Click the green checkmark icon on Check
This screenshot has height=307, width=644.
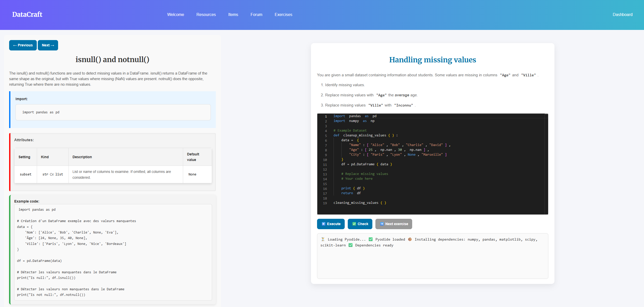(x=354, y=224)
